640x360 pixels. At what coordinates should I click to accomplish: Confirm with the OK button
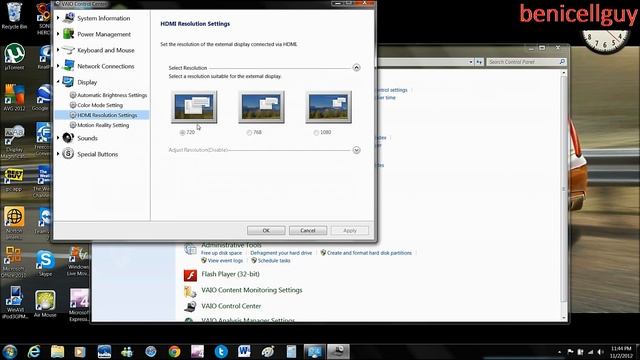point(266,231)
